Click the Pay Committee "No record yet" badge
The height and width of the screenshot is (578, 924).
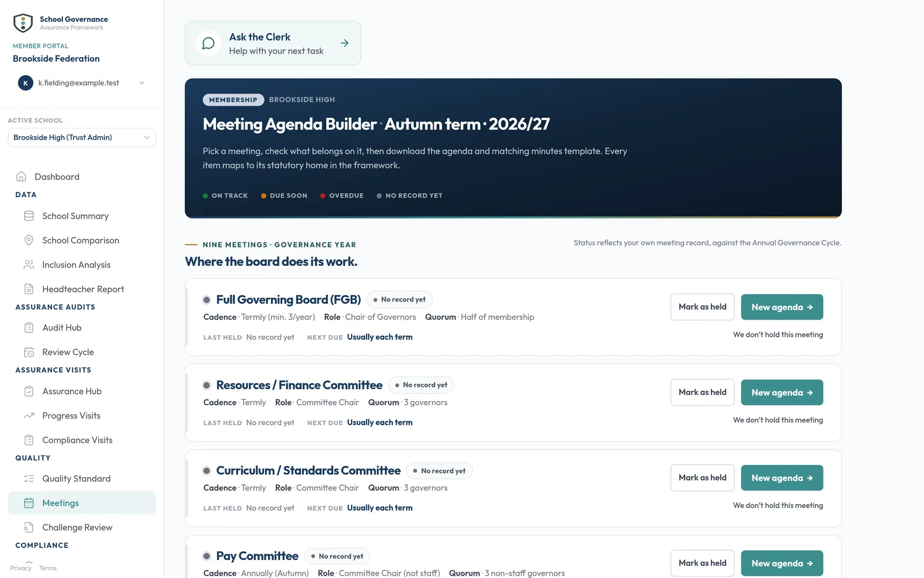click(x=337, y=557)
